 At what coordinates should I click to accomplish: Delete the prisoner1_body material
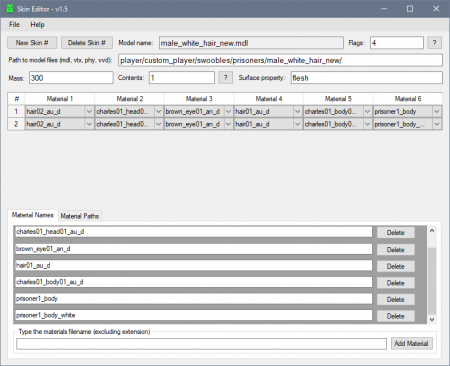[x=396, y=299]
